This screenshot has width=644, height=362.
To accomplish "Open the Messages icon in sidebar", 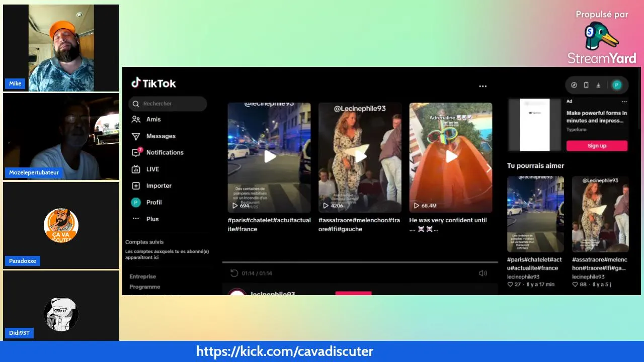I will 136,136.
